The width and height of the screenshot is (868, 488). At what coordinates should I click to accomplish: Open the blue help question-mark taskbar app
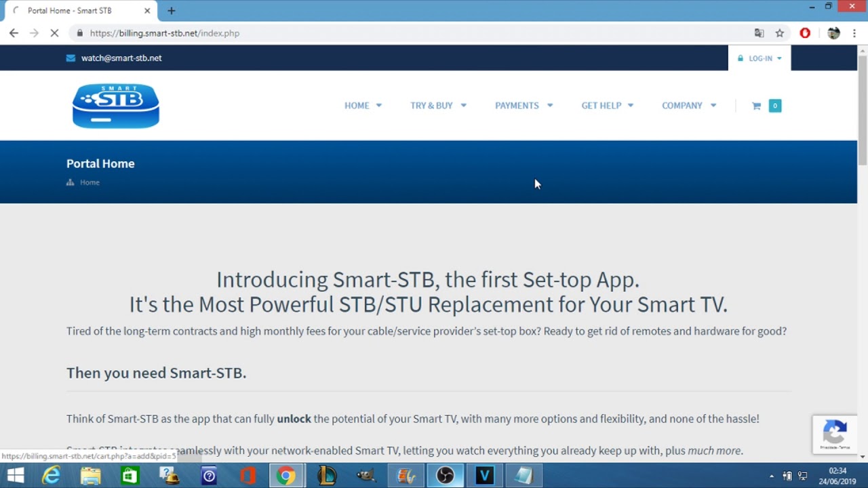pos(209,476)
